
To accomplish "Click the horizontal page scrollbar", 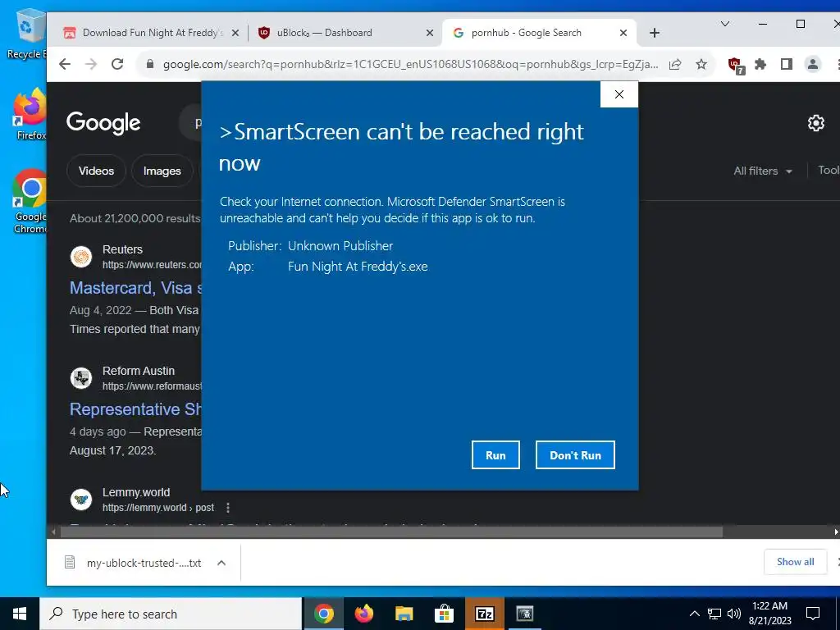I will coord(391,532).
